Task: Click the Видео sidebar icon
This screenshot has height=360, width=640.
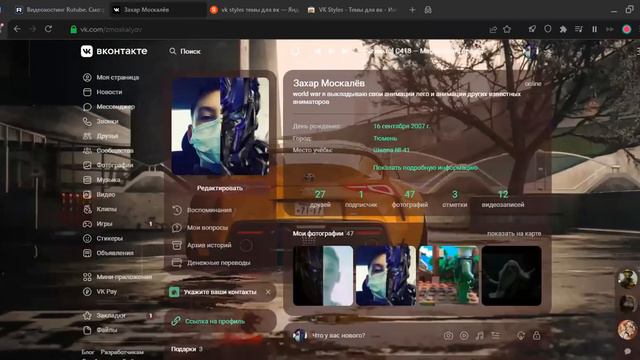Action: [x=87, y=194]
